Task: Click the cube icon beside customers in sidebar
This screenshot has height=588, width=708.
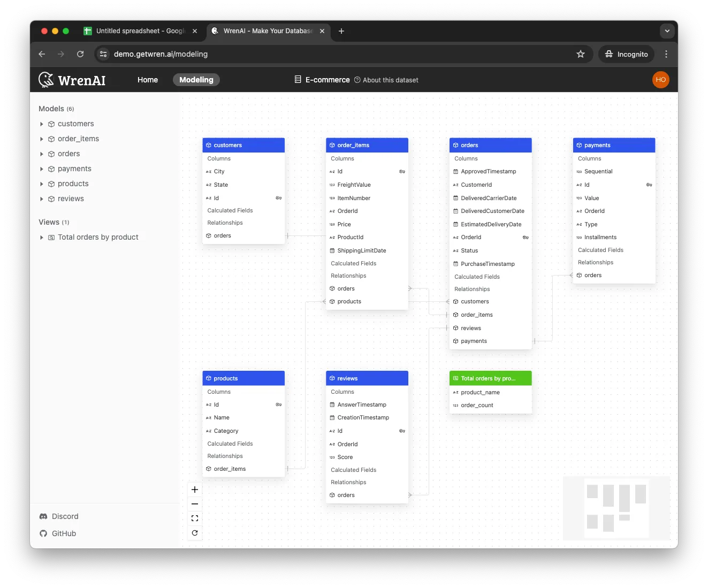Action: 51,124
